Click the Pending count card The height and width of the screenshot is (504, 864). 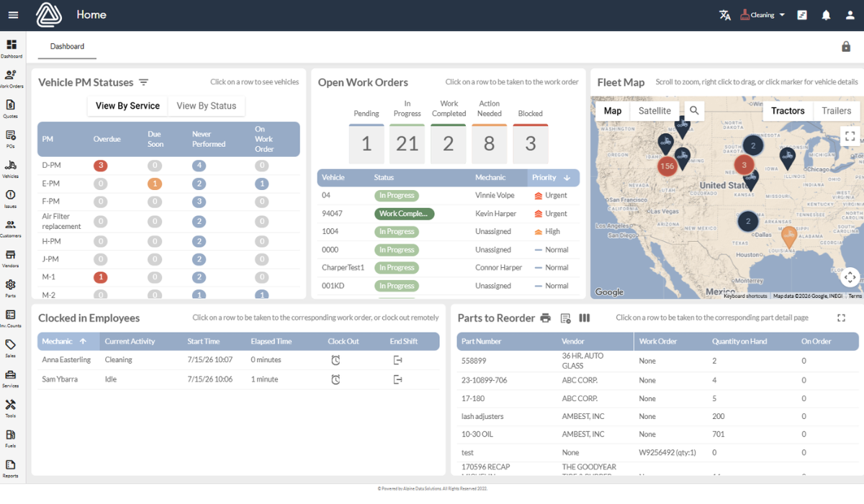coord(366,144)
